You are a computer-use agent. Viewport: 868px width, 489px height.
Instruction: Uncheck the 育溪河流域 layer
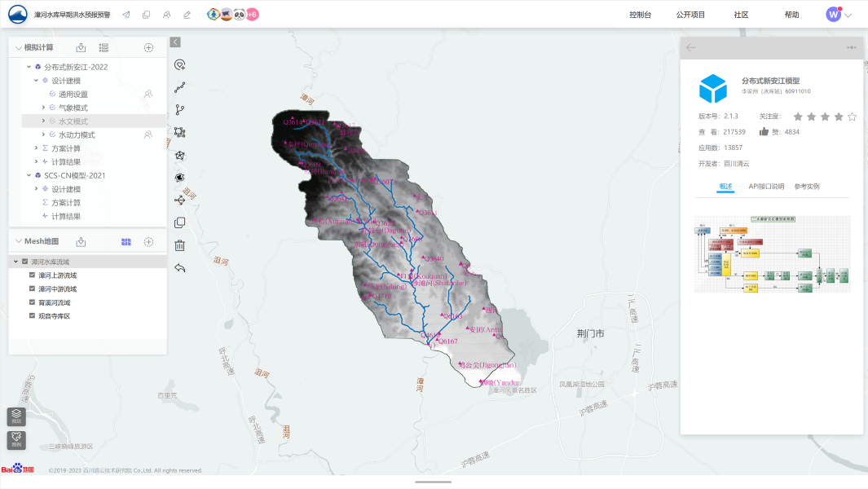click(x=32, y=302)
